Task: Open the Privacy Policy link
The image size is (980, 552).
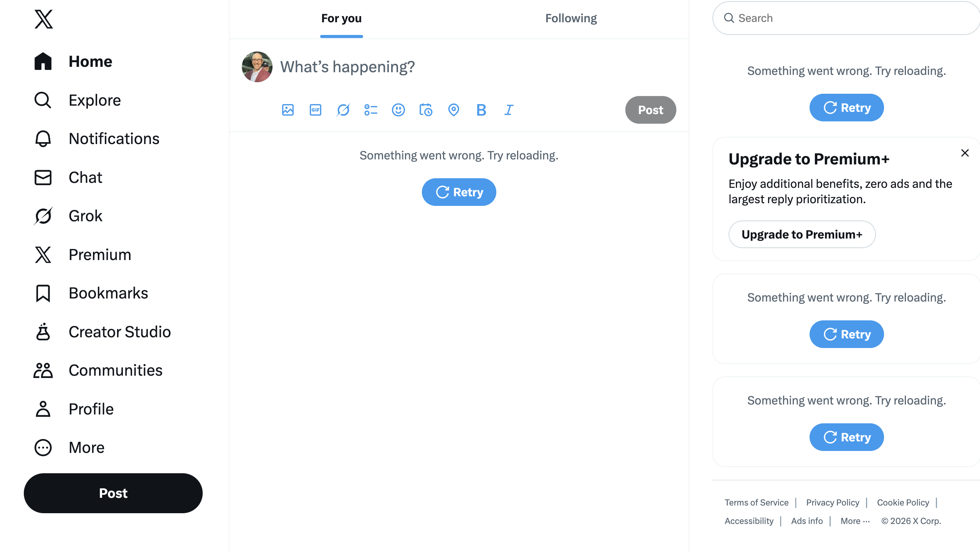Action: (833, 502)
